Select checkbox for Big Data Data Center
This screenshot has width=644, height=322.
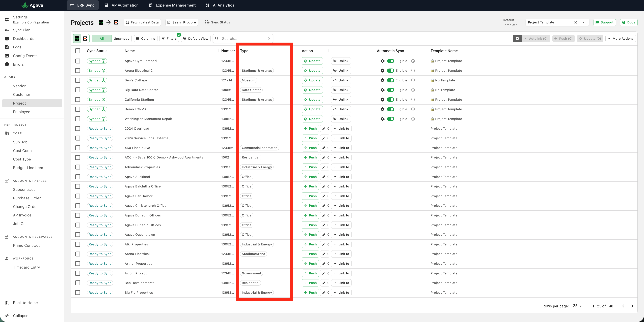[x=78, y=90]
